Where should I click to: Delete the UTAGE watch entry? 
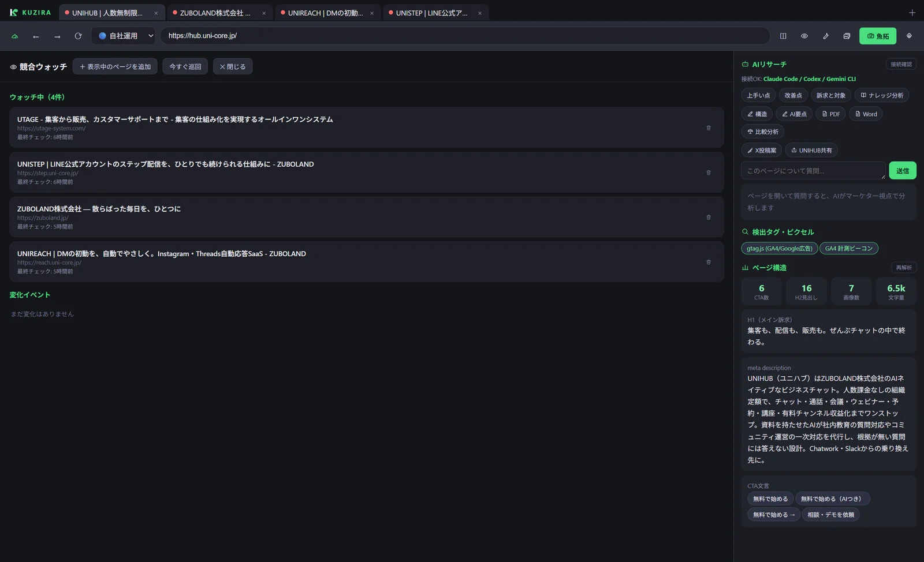click(x=709, y=128)
